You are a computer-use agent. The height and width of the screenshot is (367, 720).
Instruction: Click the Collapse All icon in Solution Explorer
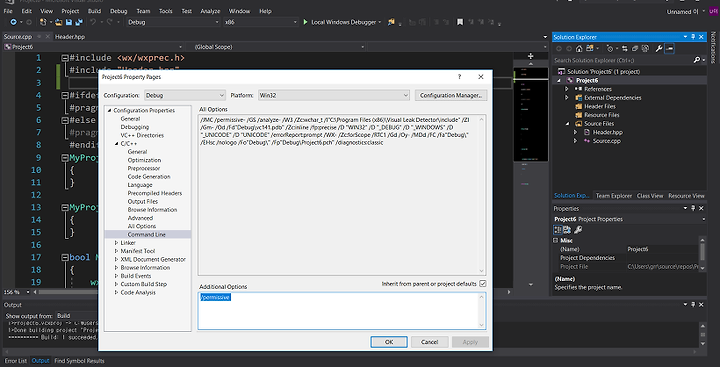[635, 49]
